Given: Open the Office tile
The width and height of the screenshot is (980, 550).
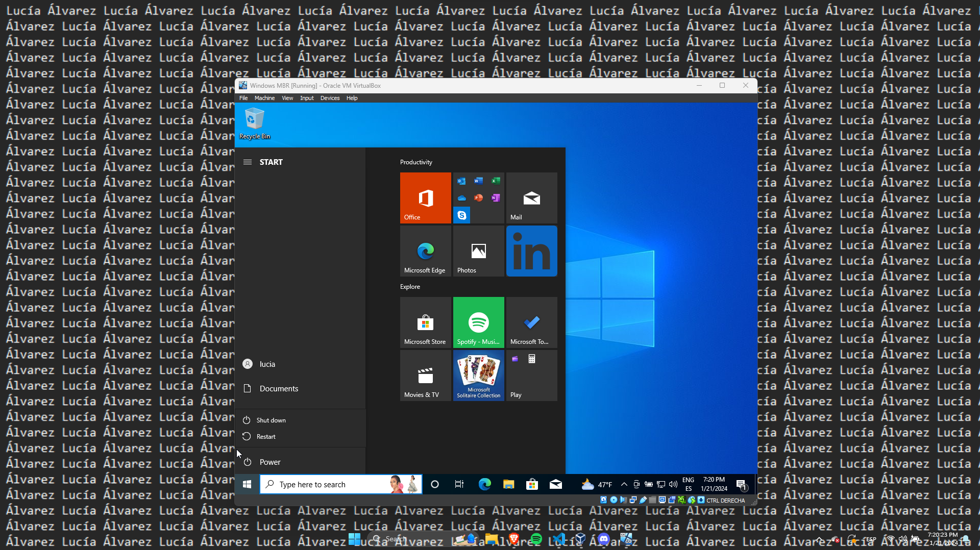Looking at the screenshot, I should [425, 197].
